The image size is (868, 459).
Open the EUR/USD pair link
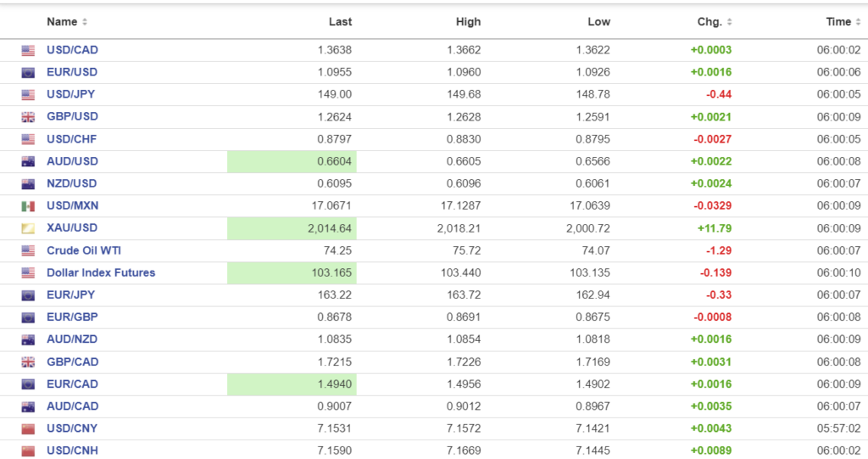[72, 72]
